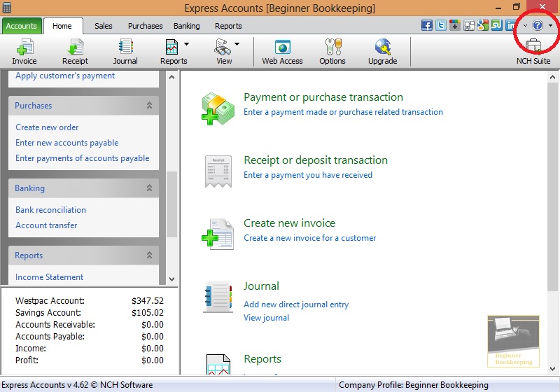Click the Reports chart icon at bottom of main pane

(218, 363)
